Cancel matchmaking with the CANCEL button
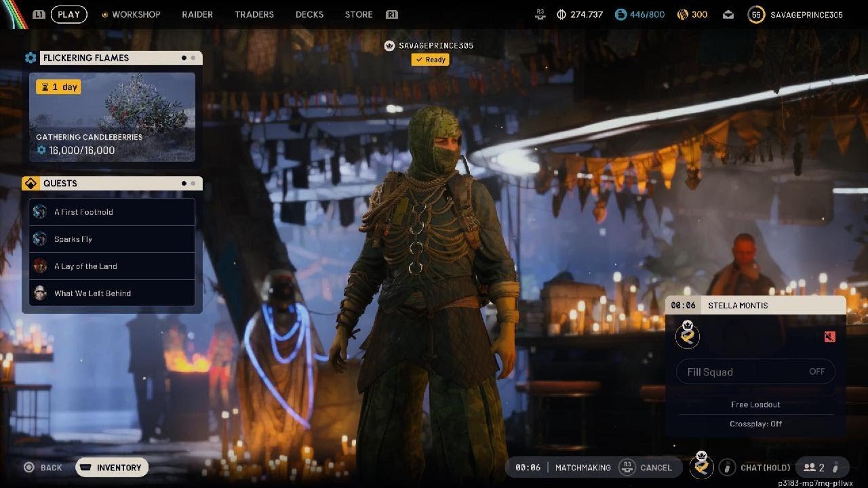868x488 pixels. [x=647, y=468]
